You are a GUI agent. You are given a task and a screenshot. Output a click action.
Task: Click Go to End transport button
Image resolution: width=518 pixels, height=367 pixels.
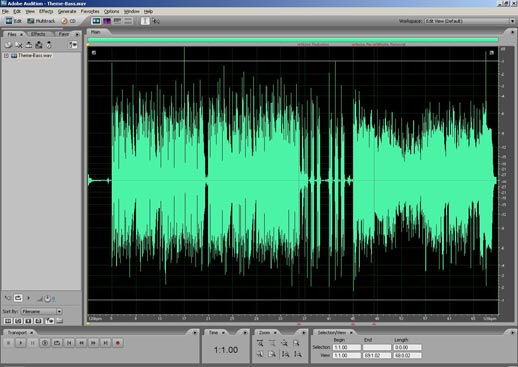[105, 343]
